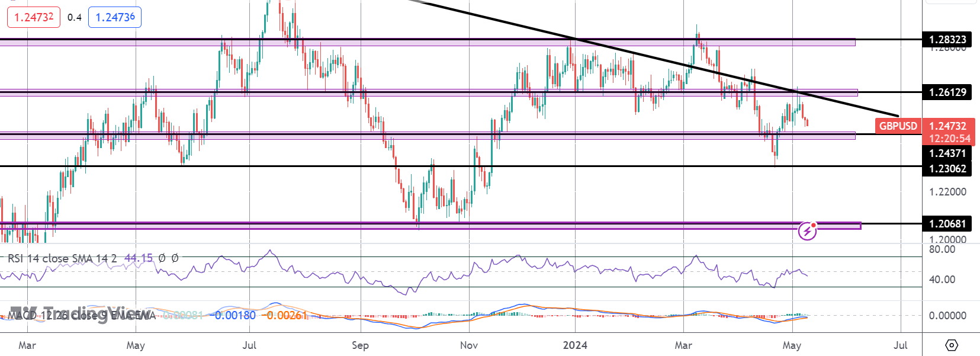Click the Nov label on time axis
The height and width of the screenshot is (356, 980).
pos(468,345)
